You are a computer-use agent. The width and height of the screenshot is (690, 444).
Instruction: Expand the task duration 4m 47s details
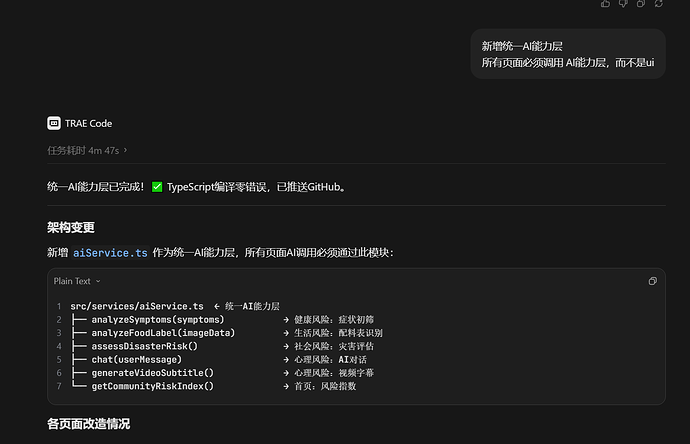pos(87,150)
